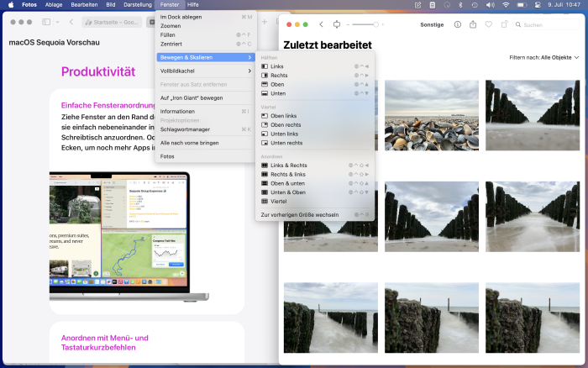Go back in Fotos window
Screen dimensions: 588x368
[x=322, y=24]
